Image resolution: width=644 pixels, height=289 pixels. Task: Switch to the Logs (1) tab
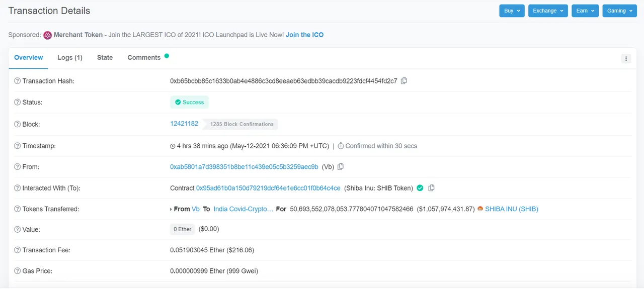[70, 58]
